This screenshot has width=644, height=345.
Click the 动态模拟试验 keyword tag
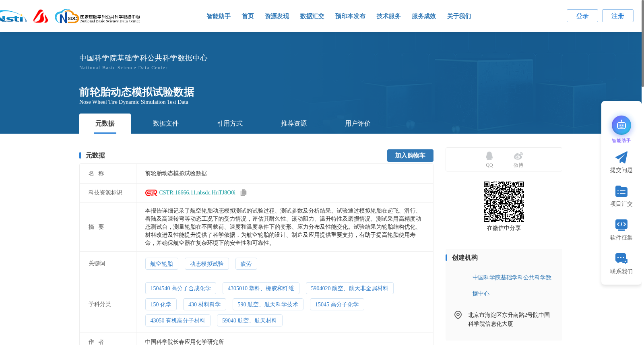(x=206, y=264)
